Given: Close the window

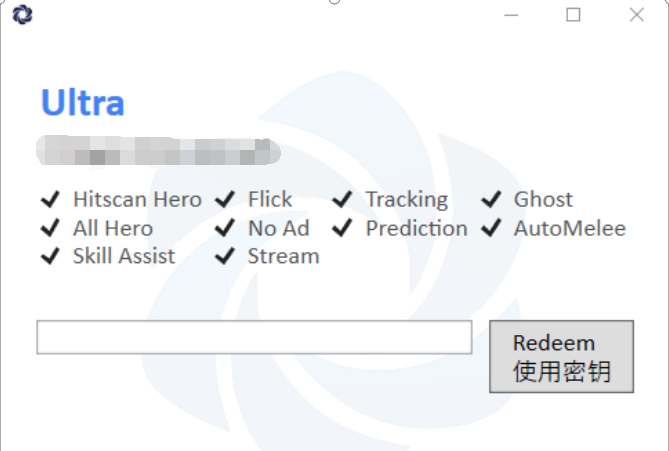Looking at the screenshot, I should point(636,15).
